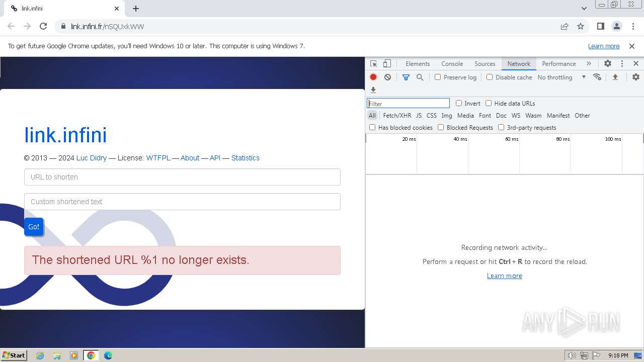Check 3rd-party requests checkbox

pos(501,127)
